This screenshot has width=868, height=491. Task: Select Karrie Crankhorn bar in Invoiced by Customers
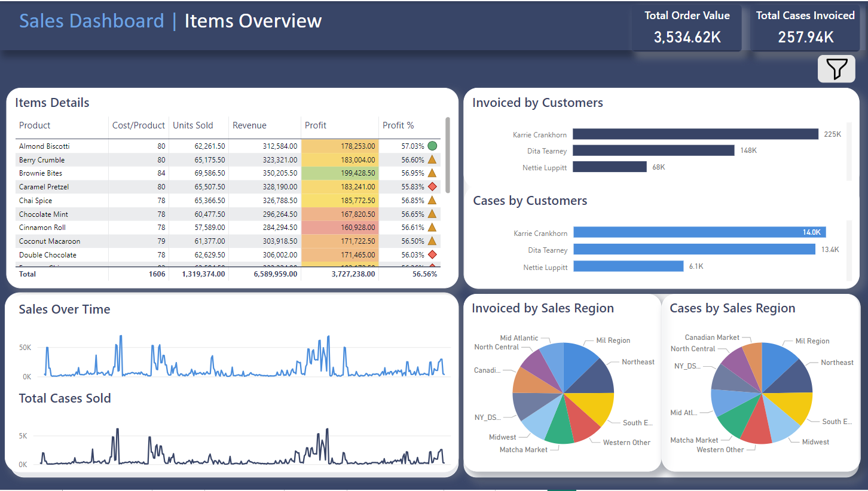point(696,134)
